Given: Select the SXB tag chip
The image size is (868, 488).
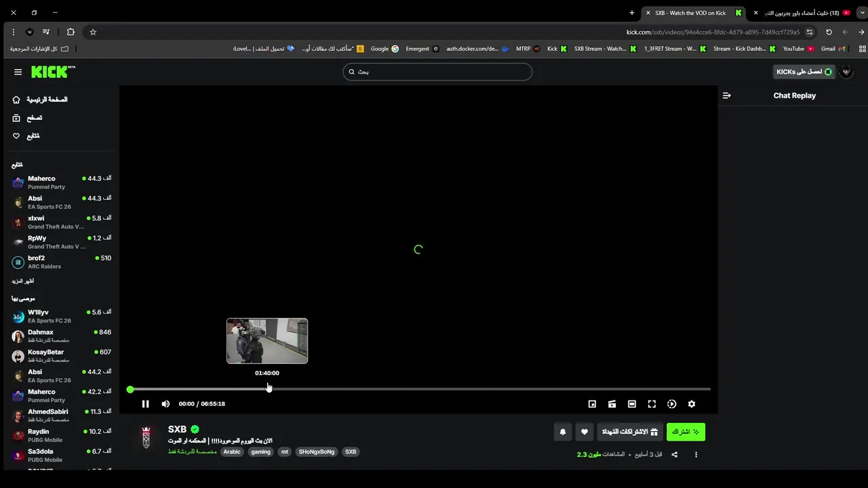Looking at the screenshot, I should 351,452.
